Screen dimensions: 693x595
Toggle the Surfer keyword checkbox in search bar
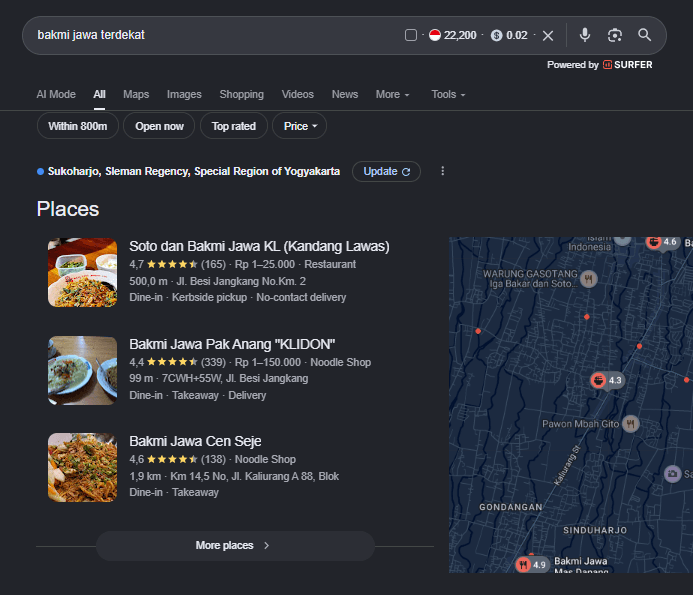point(411,35)
